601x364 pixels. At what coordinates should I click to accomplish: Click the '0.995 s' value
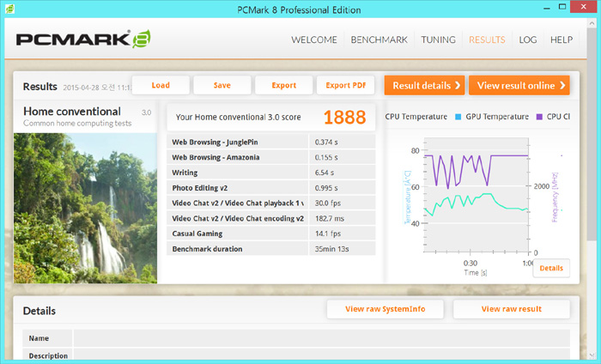(326, 188)
